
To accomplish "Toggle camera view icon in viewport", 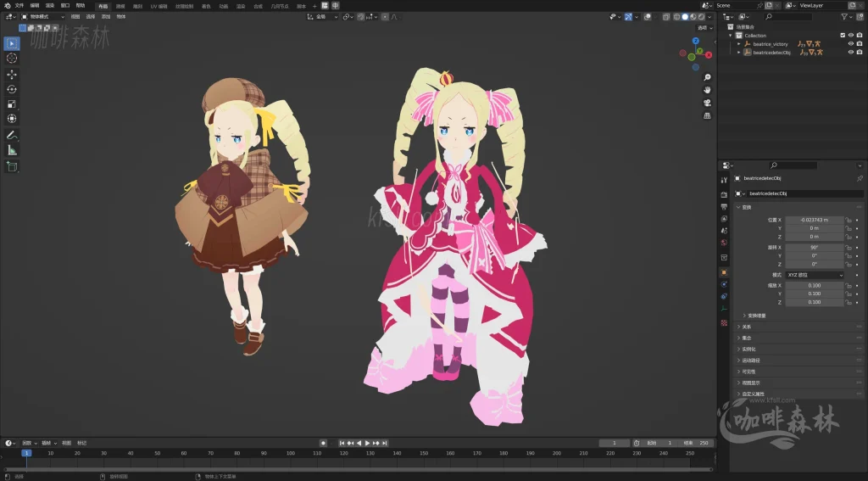I will (707, 103).
